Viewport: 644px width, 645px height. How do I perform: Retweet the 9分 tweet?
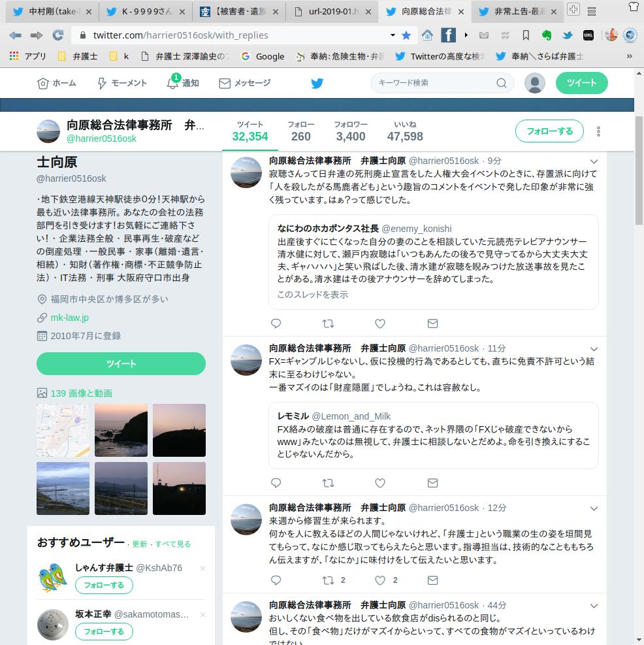coord(328,323)
